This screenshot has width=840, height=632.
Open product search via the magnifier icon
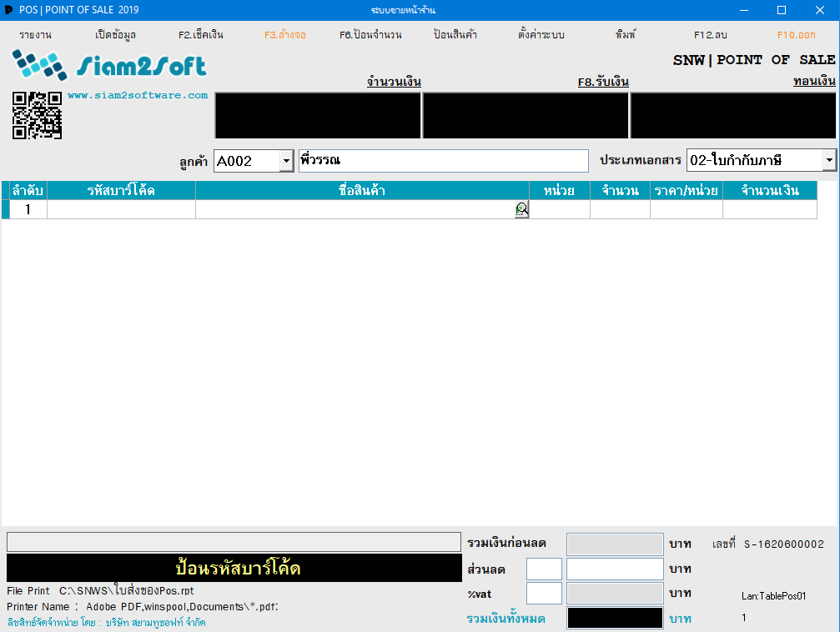pos(522,209)
